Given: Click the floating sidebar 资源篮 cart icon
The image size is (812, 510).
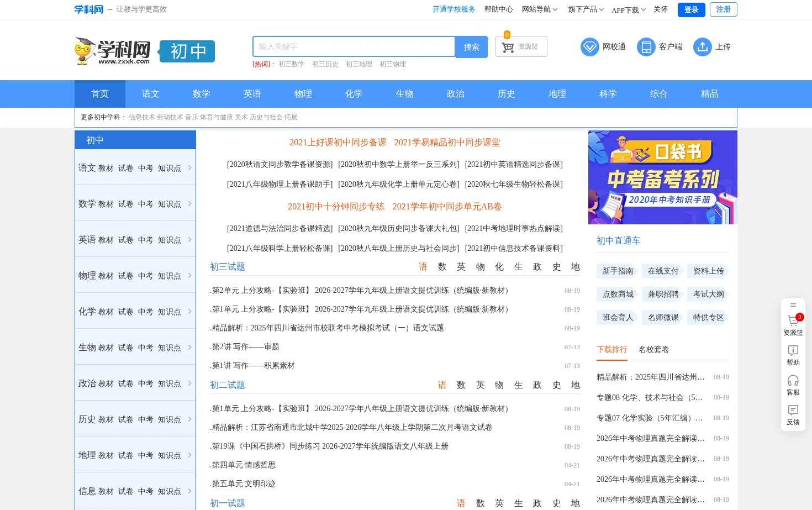Looking at the screenshot, I should pyautogui.click(x=793, y=320).
